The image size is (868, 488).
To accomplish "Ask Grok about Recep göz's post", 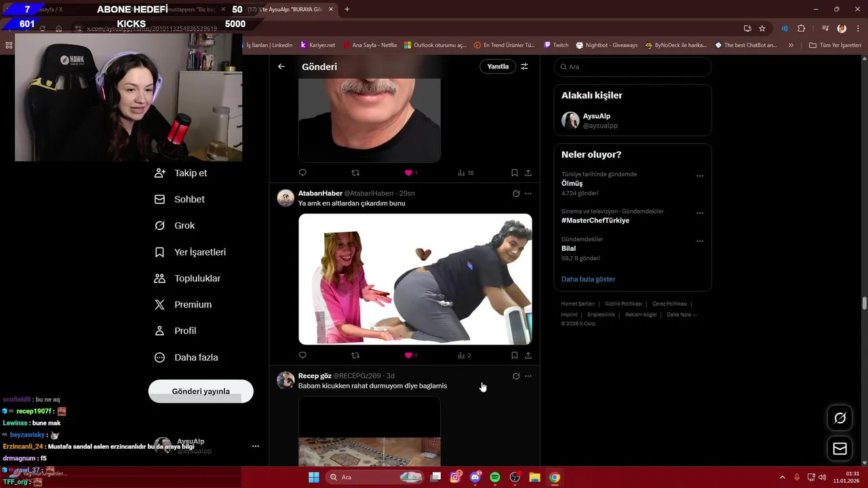I will click(x=516, y=376).
